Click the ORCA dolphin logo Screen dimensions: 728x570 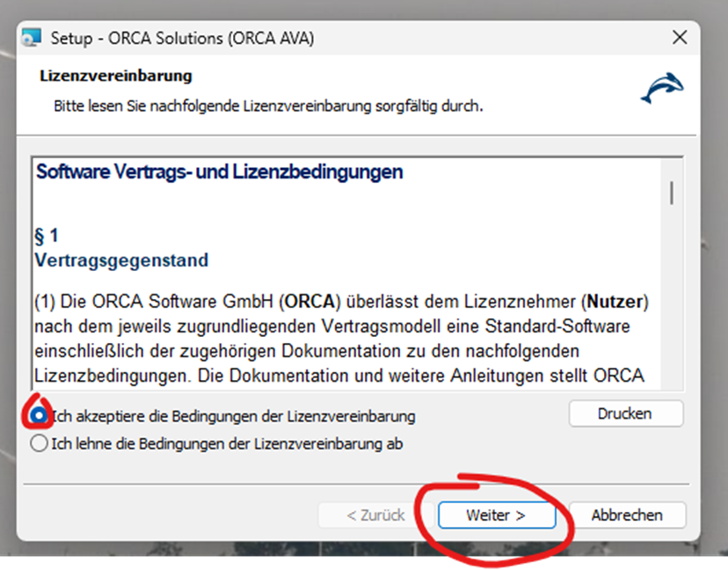pyautogui.click(x=661, y=89)
